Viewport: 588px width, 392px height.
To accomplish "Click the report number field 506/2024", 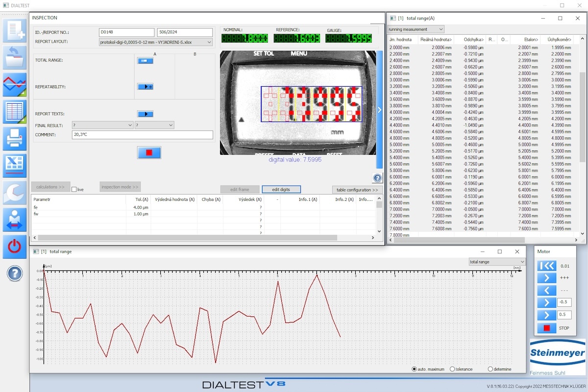I will coord(185,32).
